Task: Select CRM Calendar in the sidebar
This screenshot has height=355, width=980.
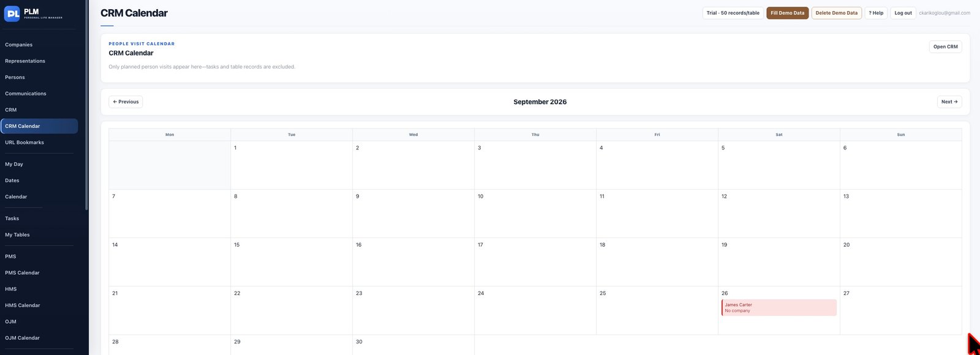Action: click(39, 126)
